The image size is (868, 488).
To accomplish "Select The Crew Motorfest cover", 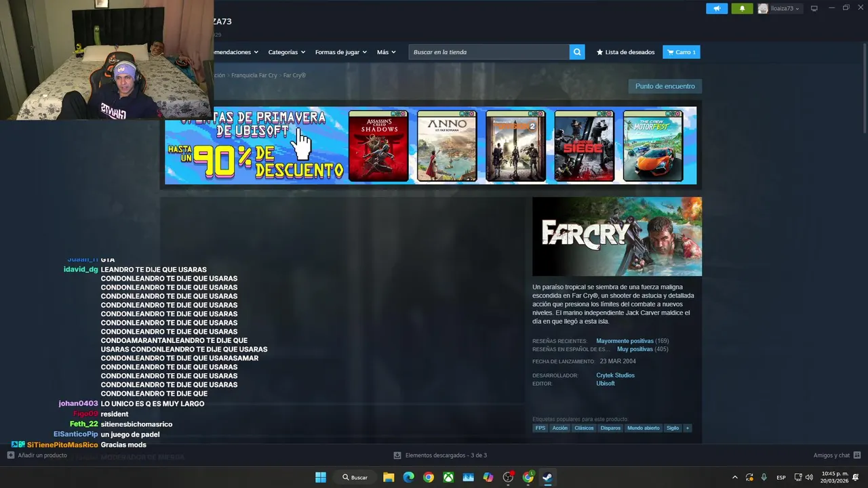I will tap(652, 146).
